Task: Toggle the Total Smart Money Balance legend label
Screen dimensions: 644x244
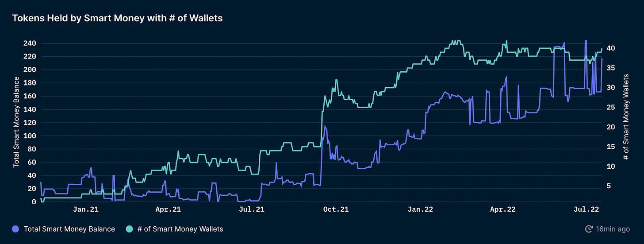Action: [x=69, y=229]
